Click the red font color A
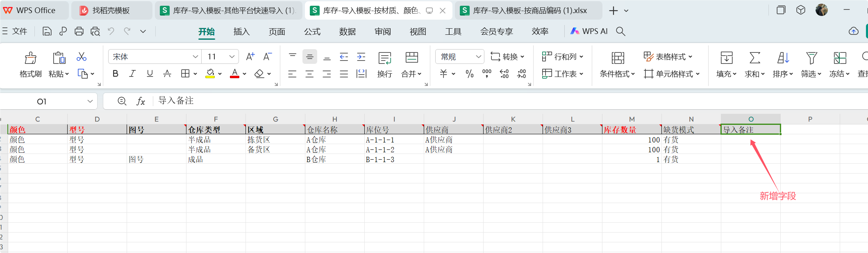The image size is (868, 253). (234, 74)
